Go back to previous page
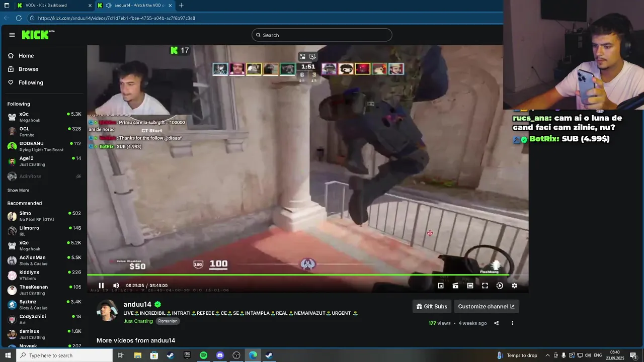 pos(7,18)
